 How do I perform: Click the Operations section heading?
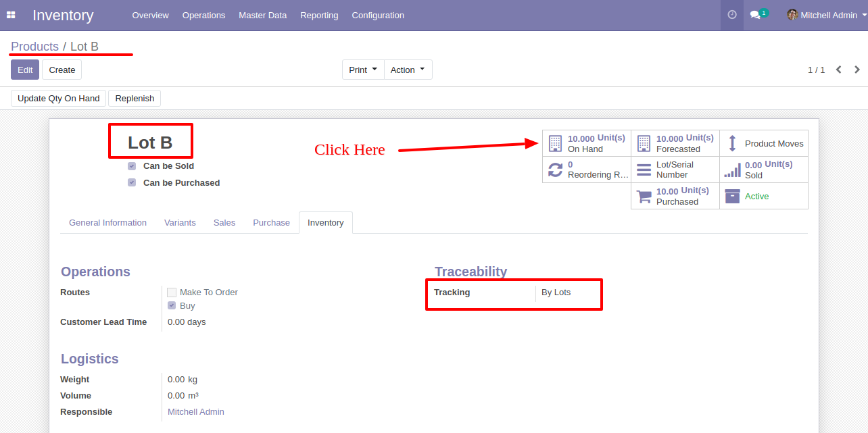pyautogui.click(x=95, y=272)
